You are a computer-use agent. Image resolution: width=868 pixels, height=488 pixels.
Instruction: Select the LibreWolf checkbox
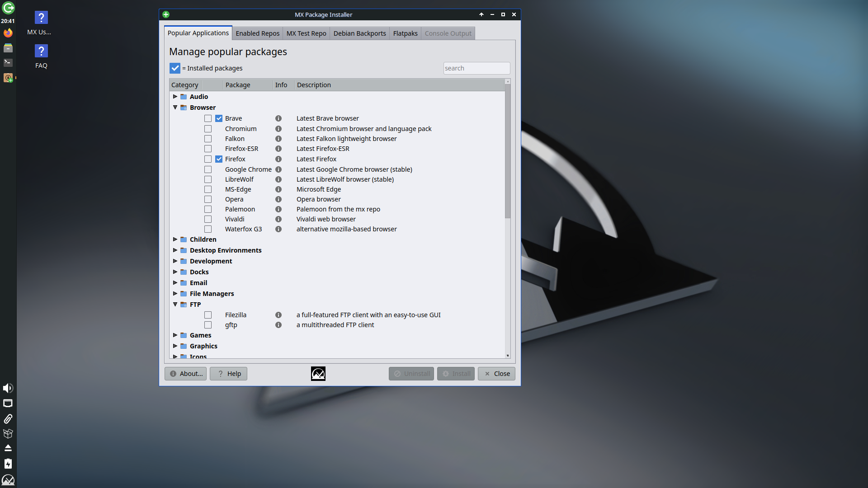pos(208,179)
